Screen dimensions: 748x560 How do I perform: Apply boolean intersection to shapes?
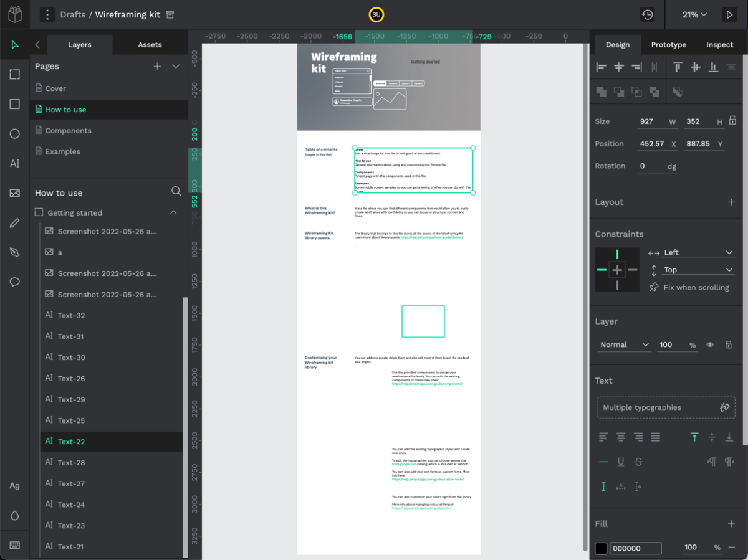636,92
